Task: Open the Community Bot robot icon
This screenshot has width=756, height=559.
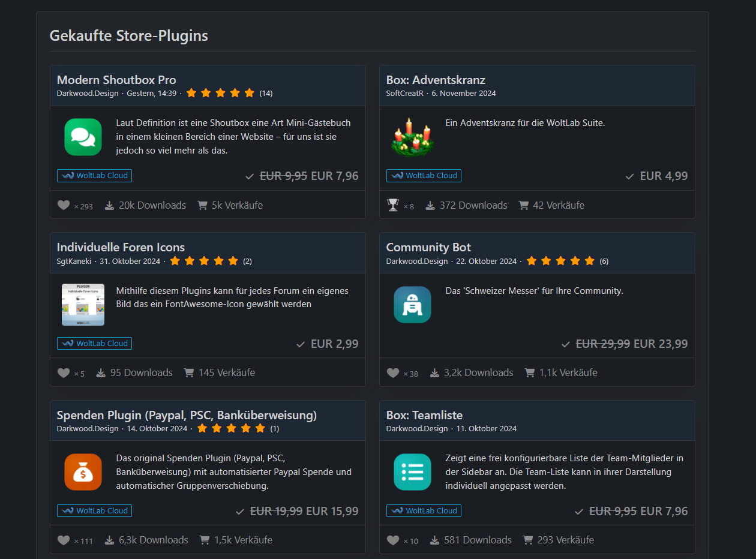Action: coord(412,305)
